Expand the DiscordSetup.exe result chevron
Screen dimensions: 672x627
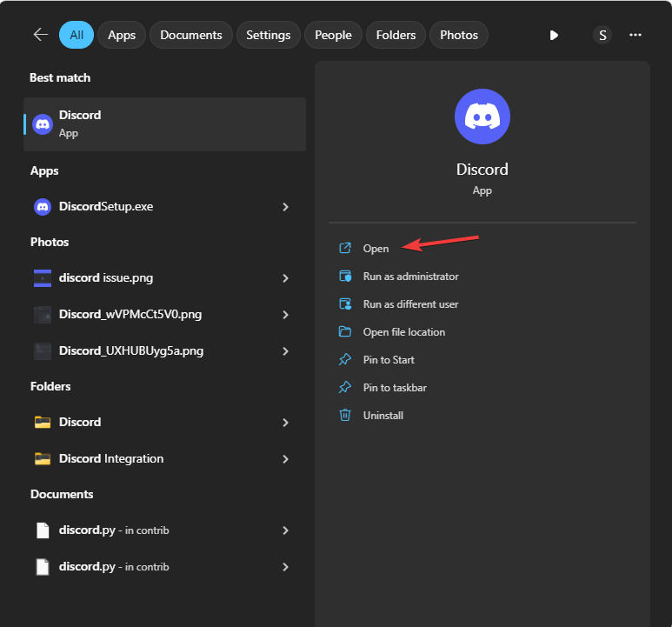[x=285, y=207]
